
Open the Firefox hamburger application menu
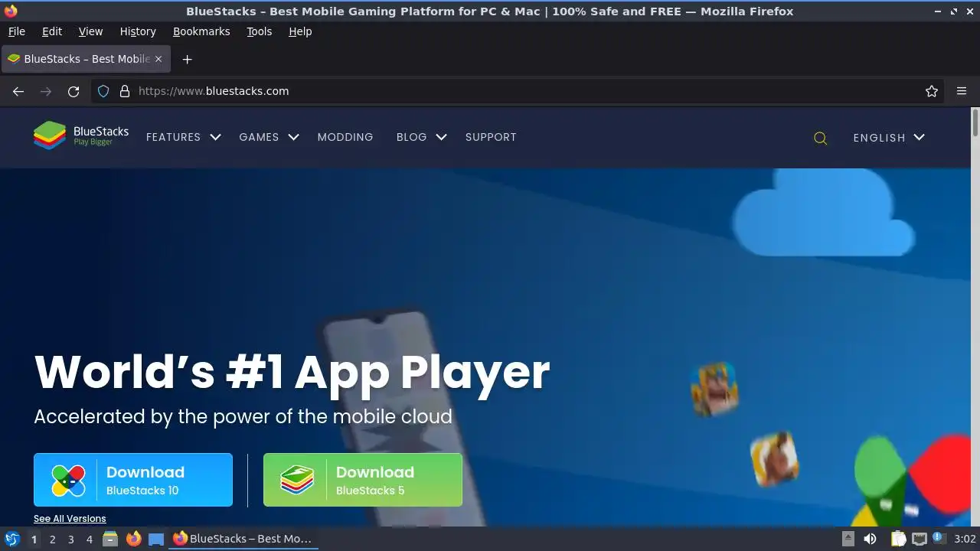click(962, 91)
